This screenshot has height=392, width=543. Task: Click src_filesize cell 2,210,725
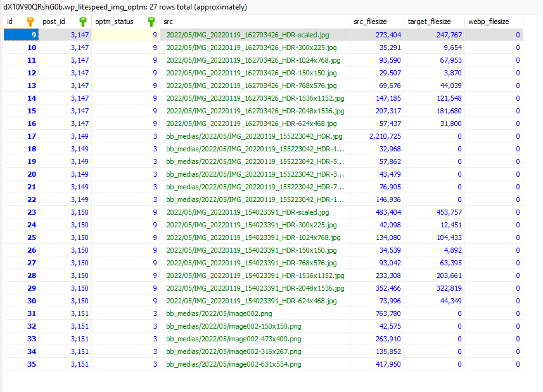[x=377, y=136]
